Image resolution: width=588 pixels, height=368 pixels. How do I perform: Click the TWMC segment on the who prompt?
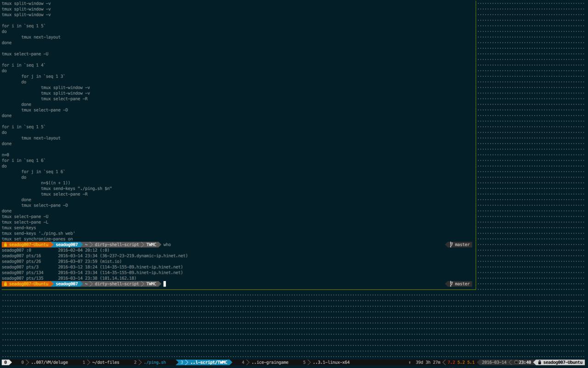(151, 245)
